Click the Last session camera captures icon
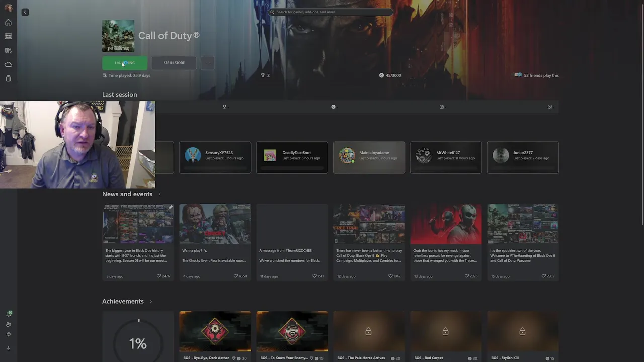Viewport: 644px width, 362px height. [442, 107]
